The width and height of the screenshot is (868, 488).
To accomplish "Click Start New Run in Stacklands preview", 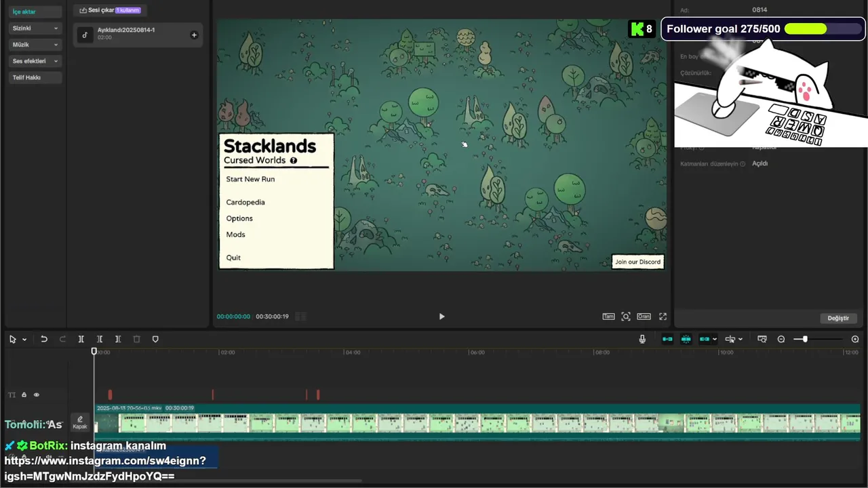I will coord(250,179).
